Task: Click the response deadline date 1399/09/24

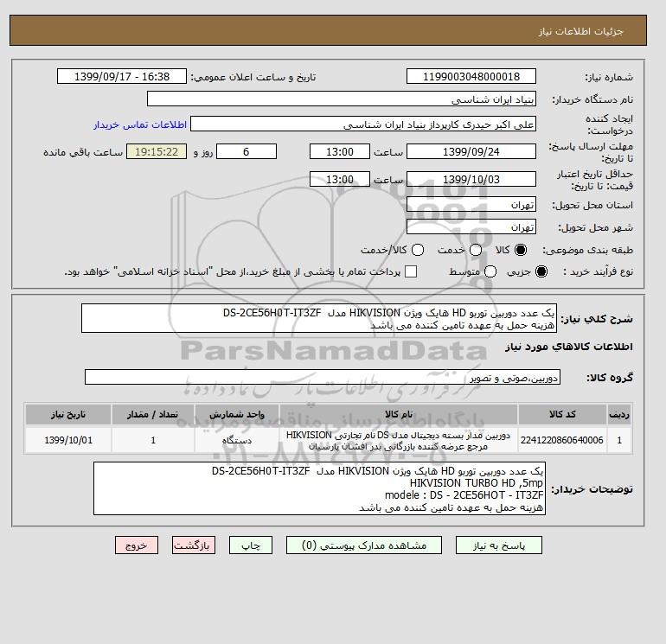Action: [x=471, y=151]
